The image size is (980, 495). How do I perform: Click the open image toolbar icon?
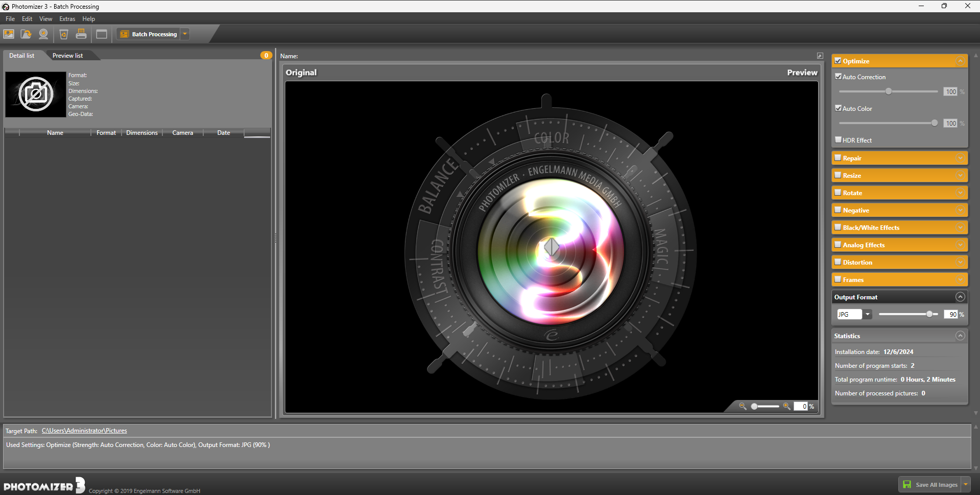pos(9,34)
